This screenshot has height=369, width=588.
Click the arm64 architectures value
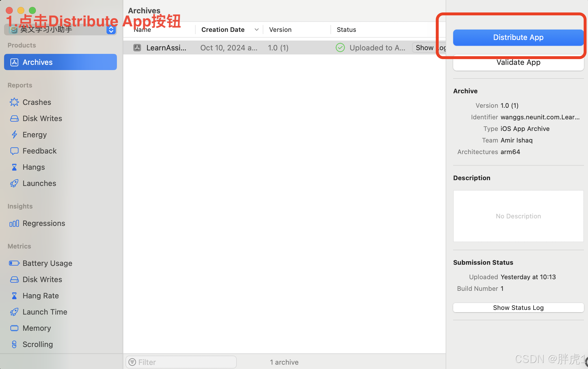click(x=510, y=152)
